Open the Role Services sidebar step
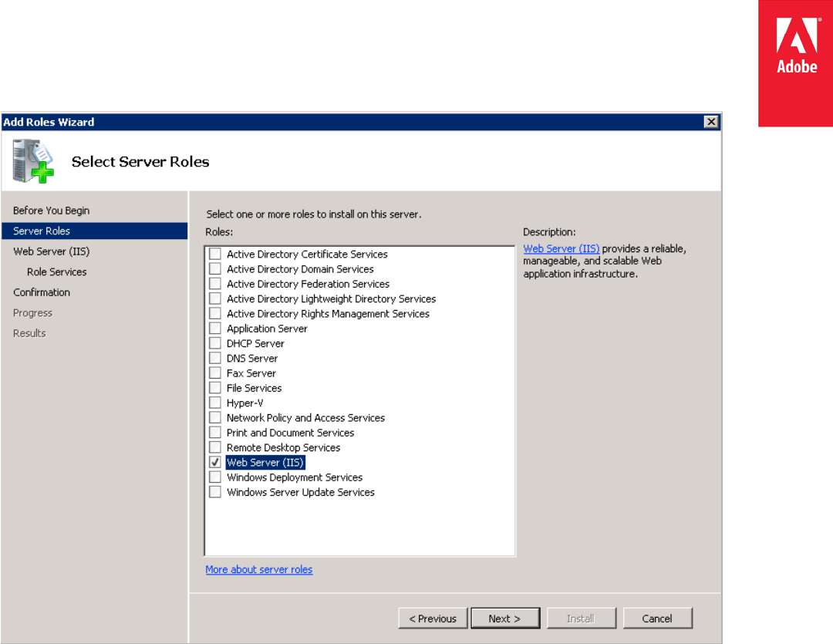Viewport: 833px width, 644px height. pyautogui.click(x=57, y=272)
